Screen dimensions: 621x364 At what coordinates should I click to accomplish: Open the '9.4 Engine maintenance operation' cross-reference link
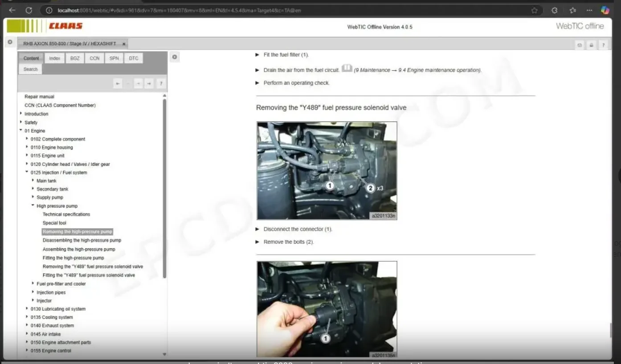point(418,70)
